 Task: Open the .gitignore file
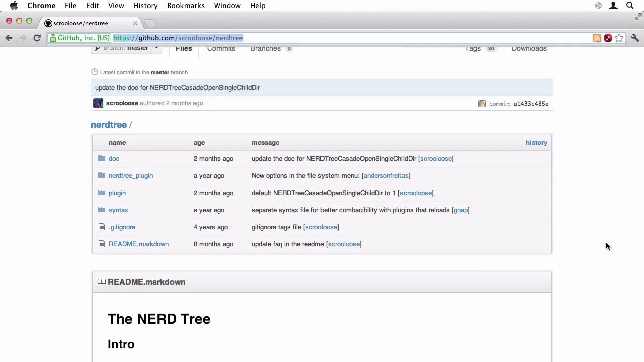122,227
